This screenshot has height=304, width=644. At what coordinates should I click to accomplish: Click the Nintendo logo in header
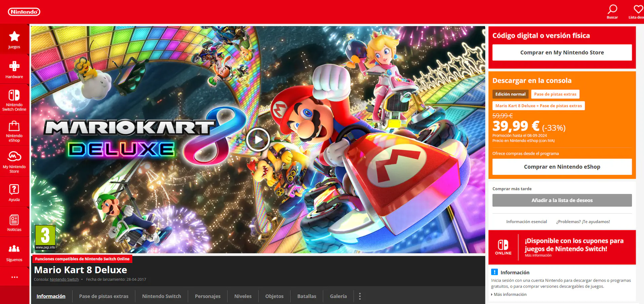tap(24, 12)
